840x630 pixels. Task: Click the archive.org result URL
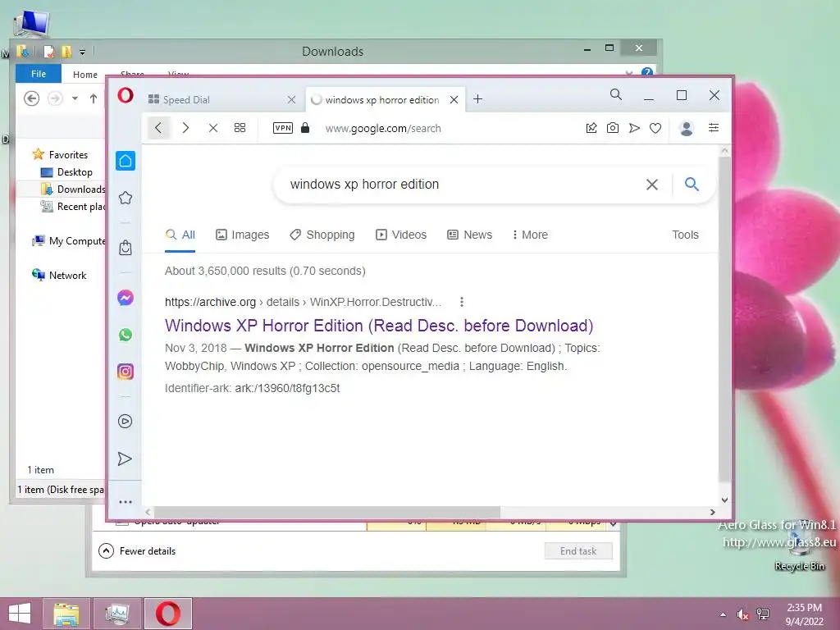[x=304, y=302]
